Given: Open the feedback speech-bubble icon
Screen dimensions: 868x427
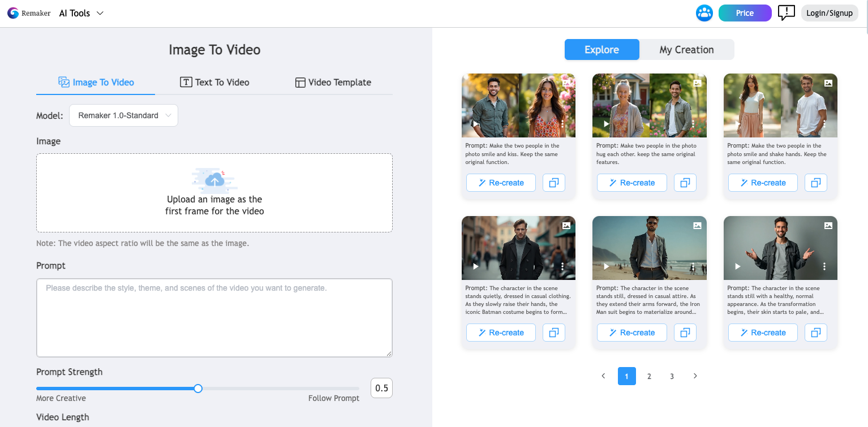Looking at the screenshot, I should click(x=787, y=13).
